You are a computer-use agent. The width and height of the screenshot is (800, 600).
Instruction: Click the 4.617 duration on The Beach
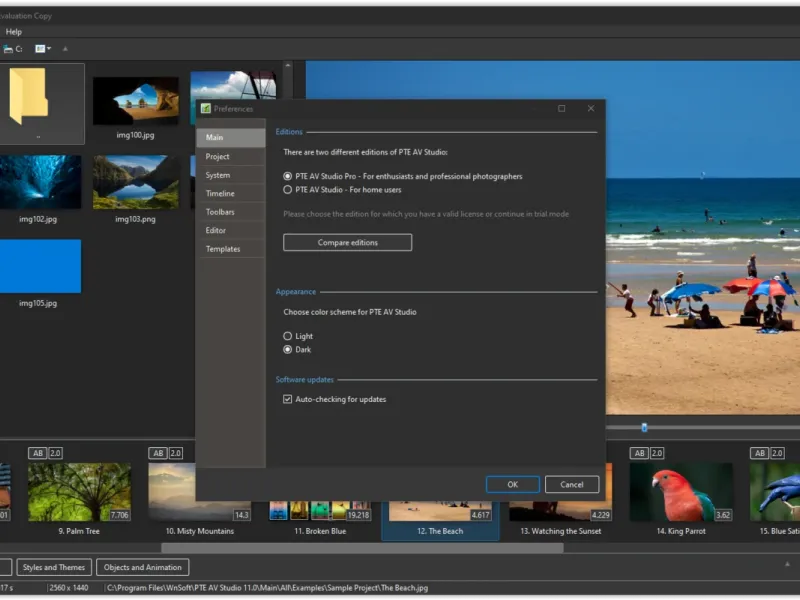coord(481,515)
